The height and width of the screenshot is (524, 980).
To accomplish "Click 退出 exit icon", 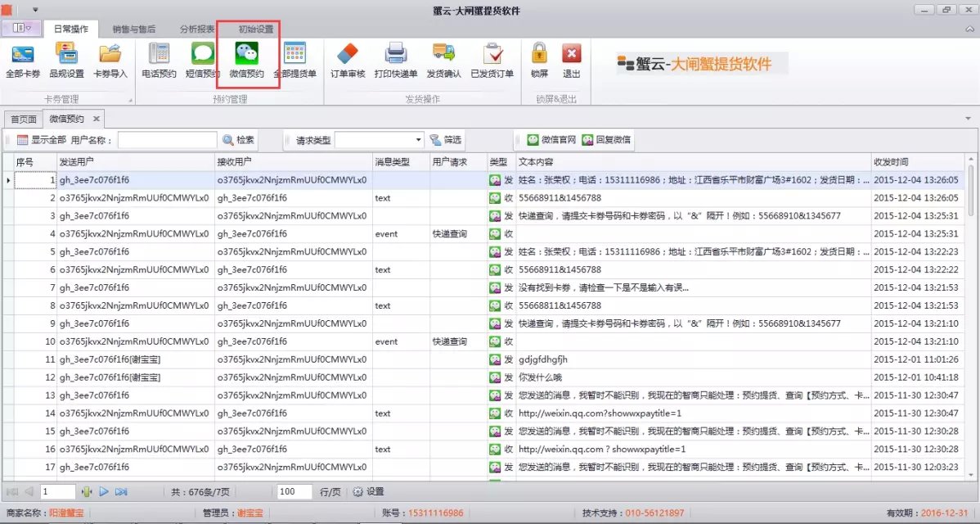I will [x=571, y=61].
